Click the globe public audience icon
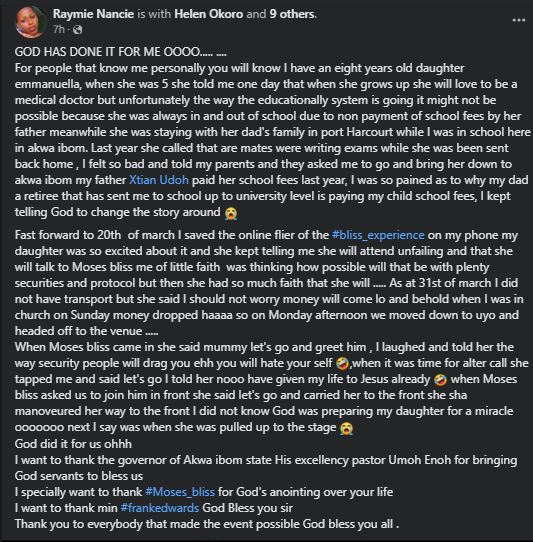Screen dimensions: 533x542 click(78, 30)
